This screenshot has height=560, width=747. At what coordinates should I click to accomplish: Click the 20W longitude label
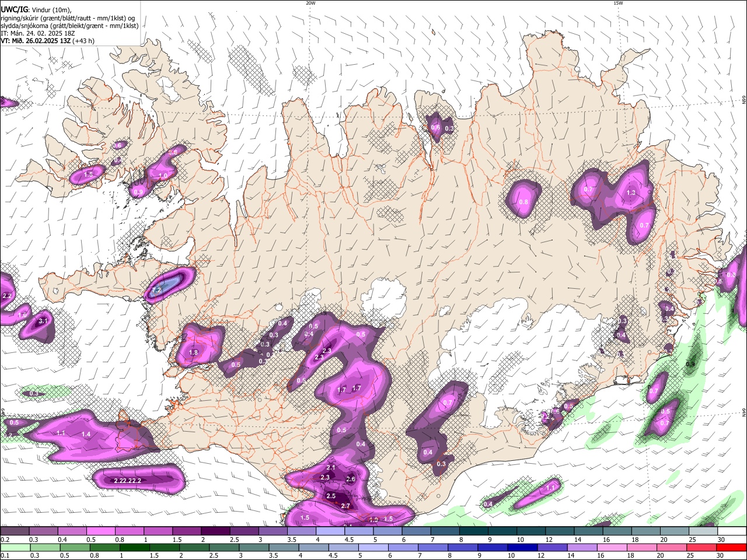[310, 3]
